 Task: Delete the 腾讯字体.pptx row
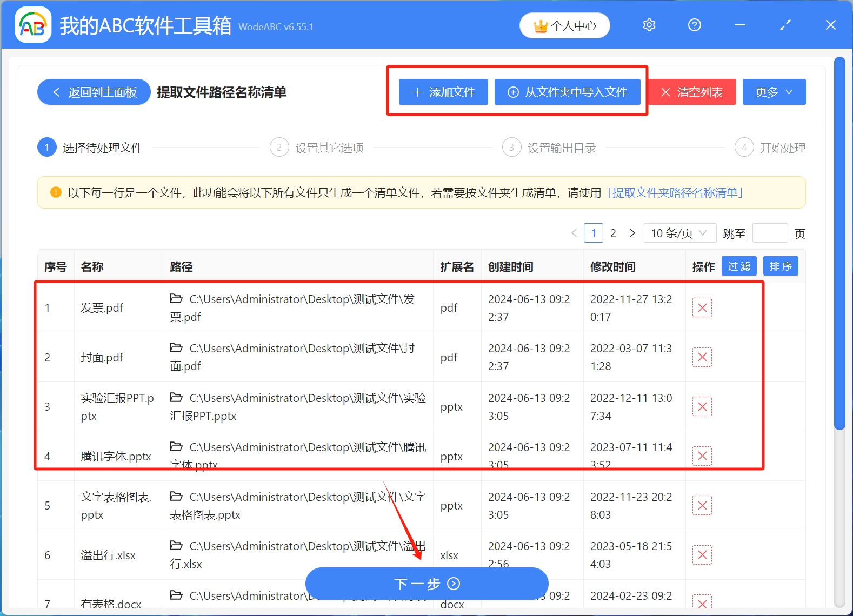(702, 456)
